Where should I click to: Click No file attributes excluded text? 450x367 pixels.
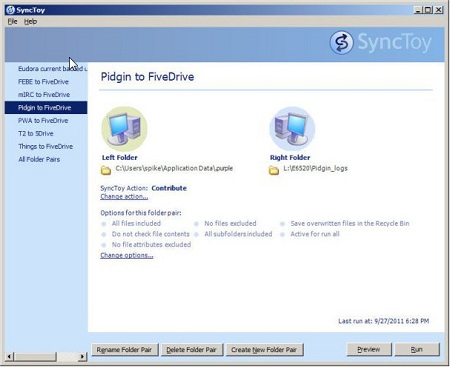[x=151, y=245]
